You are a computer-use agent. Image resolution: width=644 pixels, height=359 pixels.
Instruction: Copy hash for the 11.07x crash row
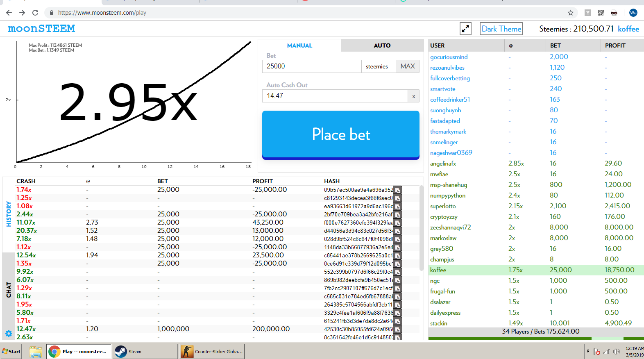[x=397, y=223]
